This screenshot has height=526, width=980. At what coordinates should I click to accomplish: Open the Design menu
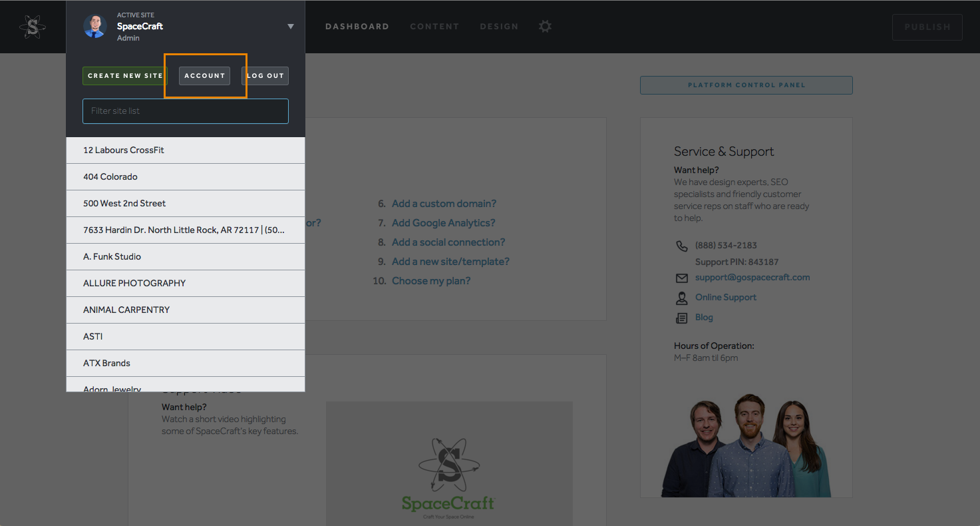coord(499,27)
